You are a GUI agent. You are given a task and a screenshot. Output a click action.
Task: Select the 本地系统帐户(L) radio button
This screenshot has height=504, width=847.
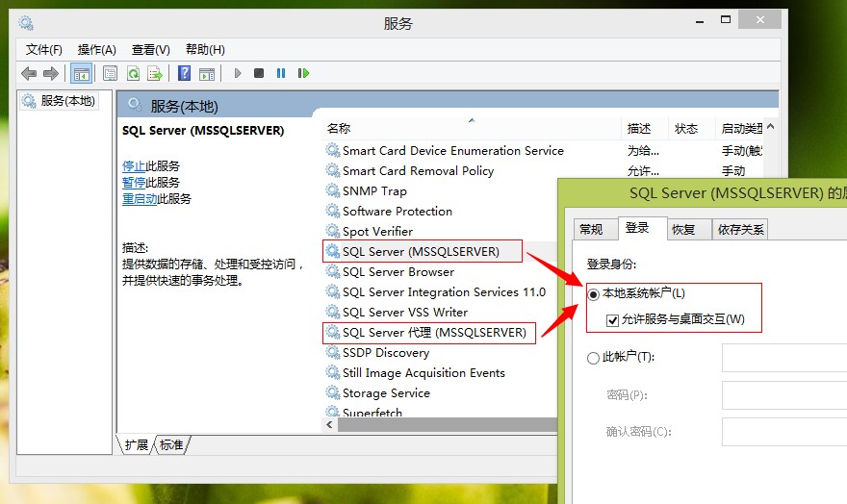[594, 294]
